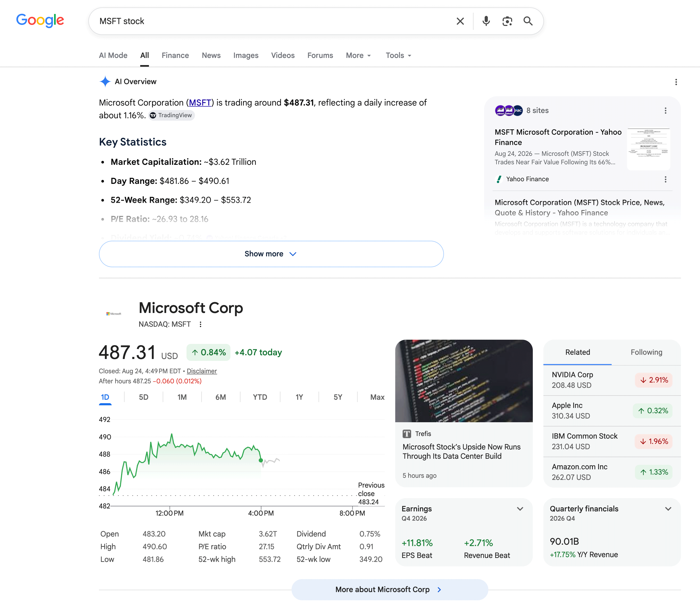Open AI Overview three-dot options menu
The image size is (700, 609).
pyautogui.click(x=676, y=82)
